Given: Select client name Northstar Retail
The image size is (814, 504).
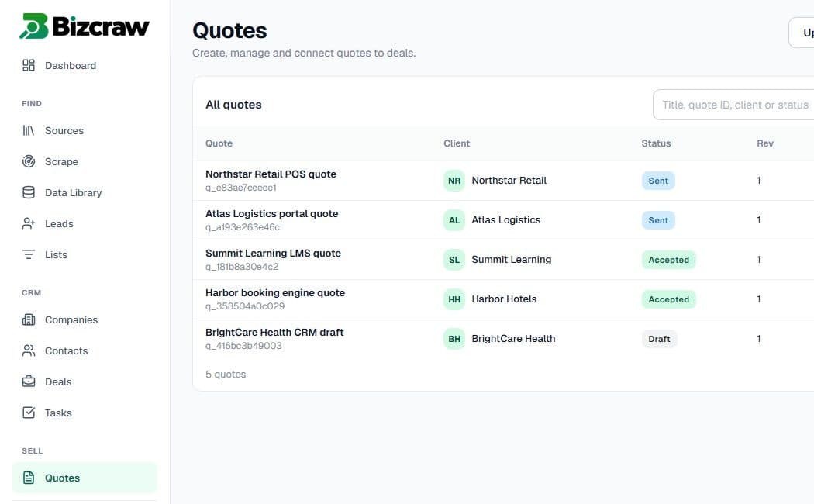Looking at the screenshot, I should coord(509,181).
